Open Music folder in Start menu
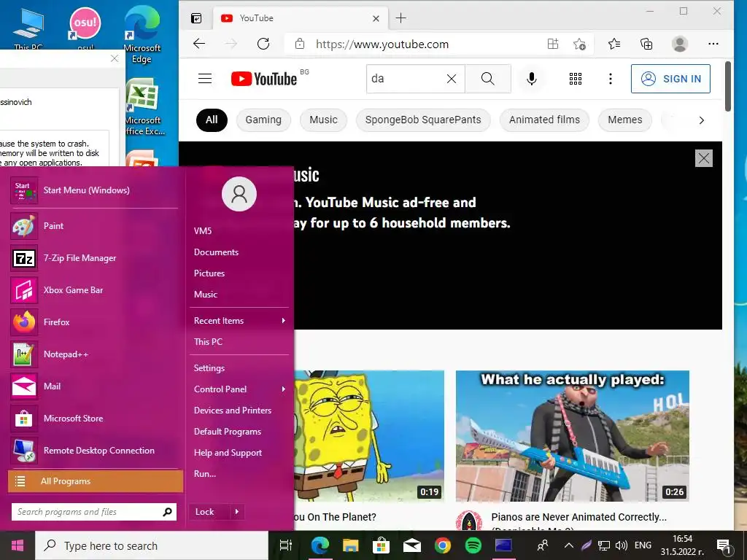Image resolution: width=747 pixels, height=560 pixels. 205,295
